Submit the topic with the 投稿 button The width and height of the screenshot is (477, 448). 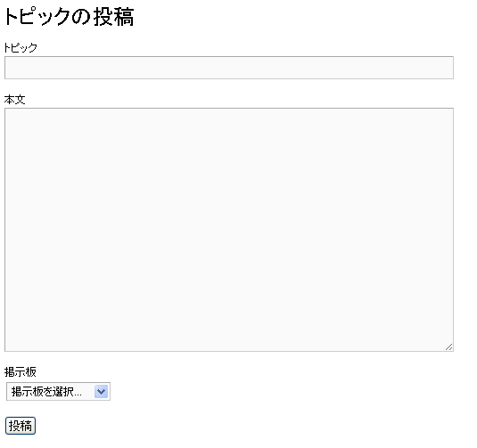21,426
